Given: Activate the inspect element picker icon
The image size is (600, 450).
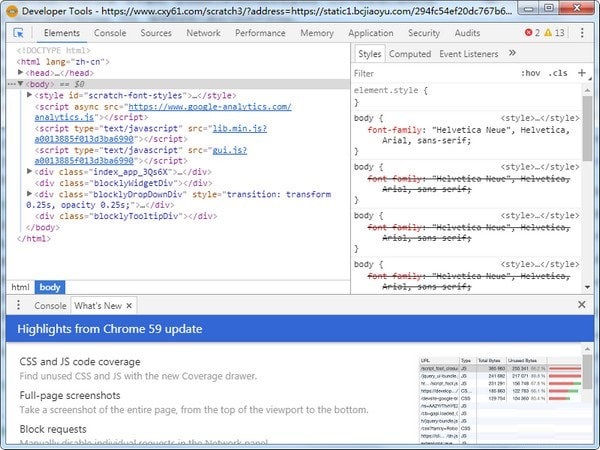Looking at the screenshot, I should (18, 33).
